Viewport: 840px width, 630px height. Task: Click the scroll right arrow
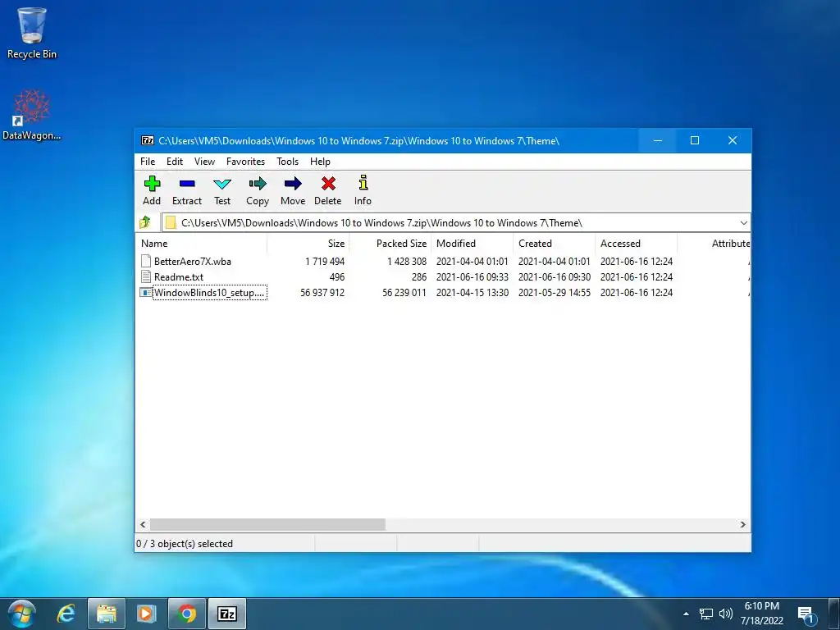743,524
